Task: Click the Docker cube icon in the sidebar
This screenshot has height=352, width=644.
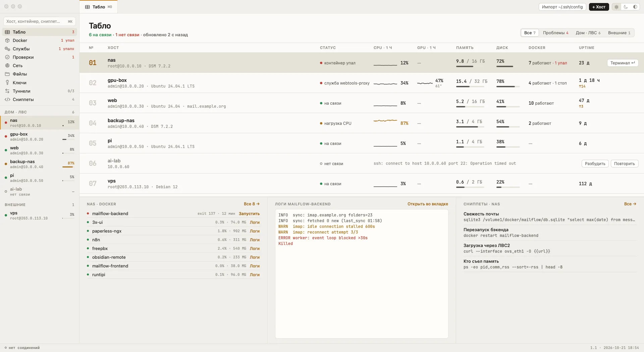Action: (7, 40)
